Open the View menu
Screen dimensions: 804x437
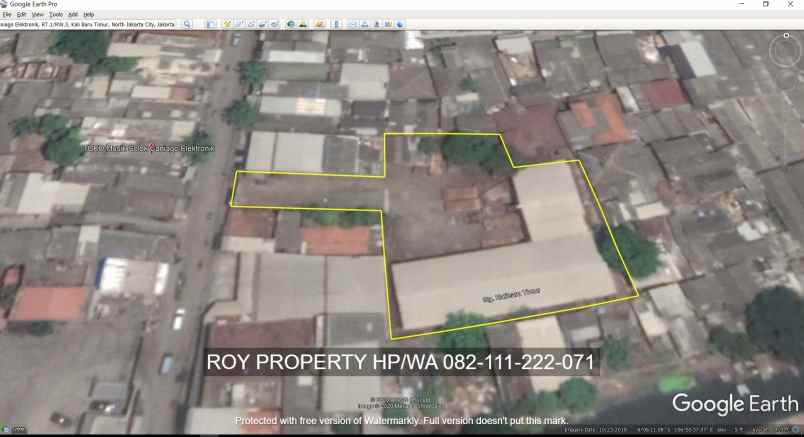click(x=38, y=15)
